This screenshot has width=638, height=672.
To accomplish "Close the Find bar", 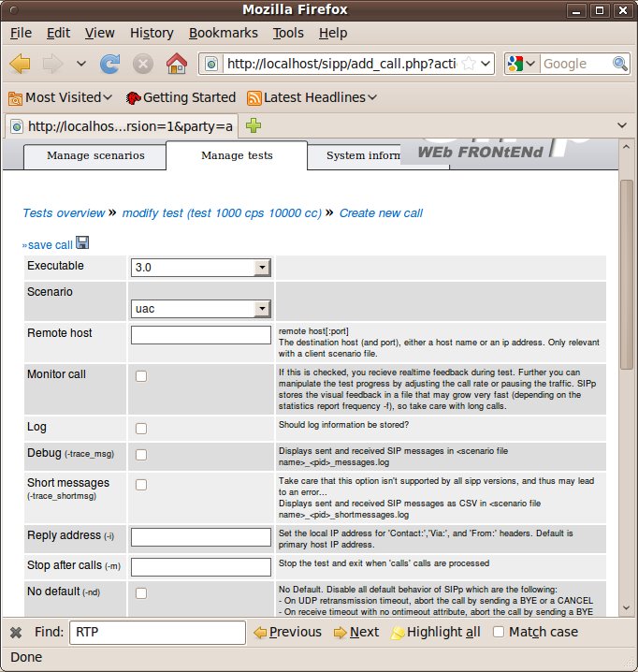I will click(x=16, y=633).
